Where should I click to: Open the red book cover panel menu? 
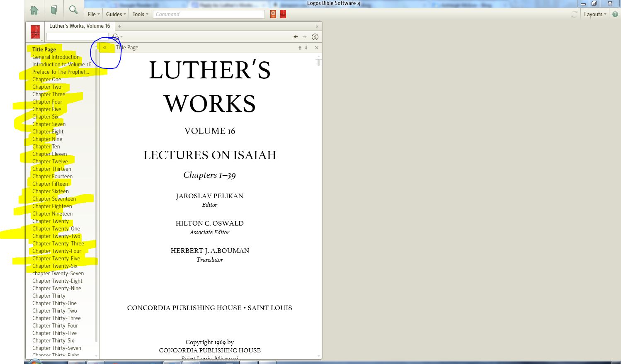point(36,32)
